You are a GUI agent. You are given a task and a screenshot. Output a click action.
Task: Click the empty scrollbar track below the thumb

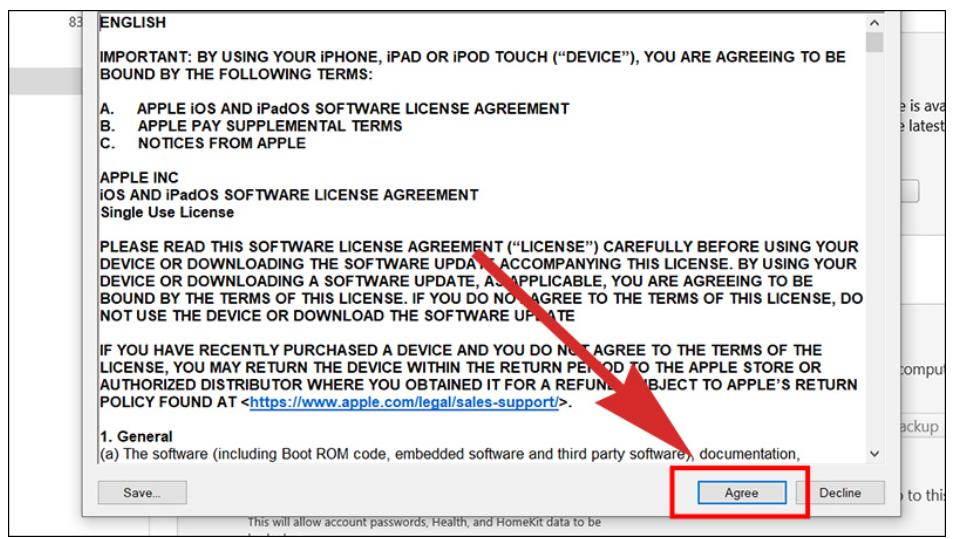[874, 250]
